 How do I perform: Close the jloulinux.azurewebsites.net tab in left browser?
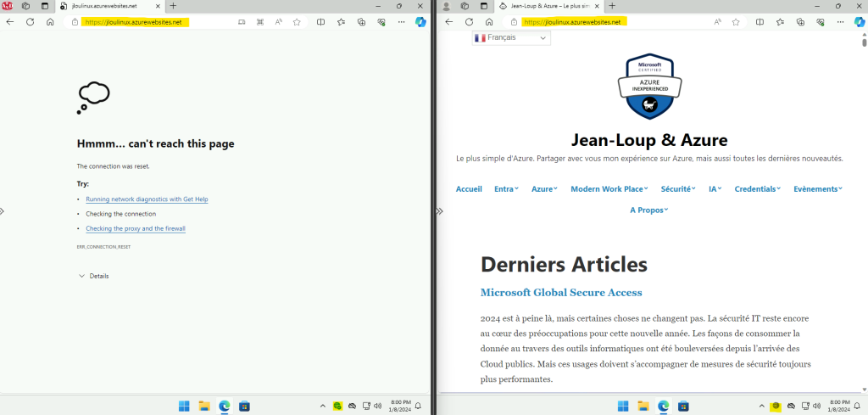pyautogui.click(x=158, y=6)
